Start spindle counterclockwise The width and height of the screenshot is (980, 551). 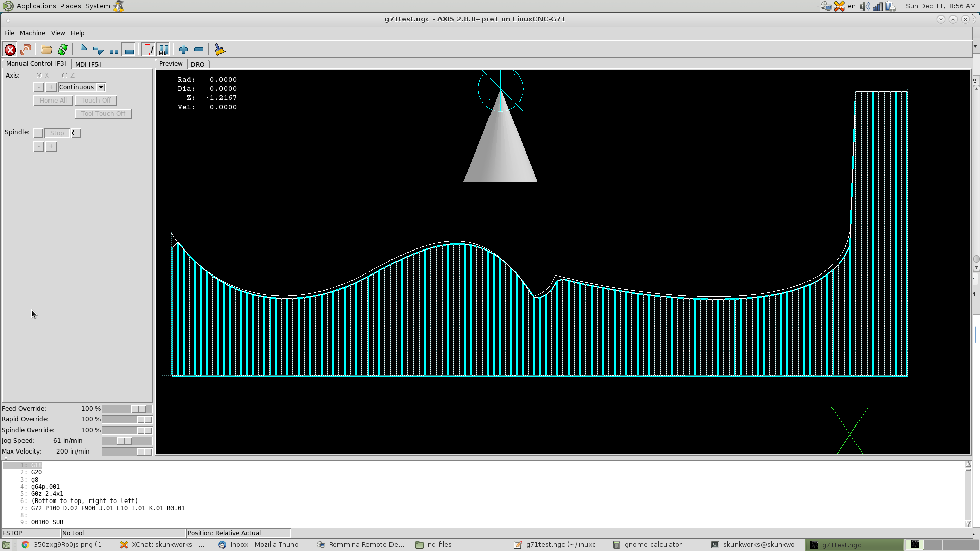38,133
